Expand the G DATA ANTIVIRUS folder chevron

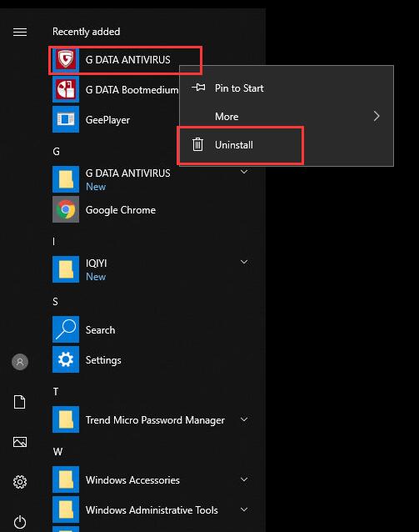(x=244, y=172)
